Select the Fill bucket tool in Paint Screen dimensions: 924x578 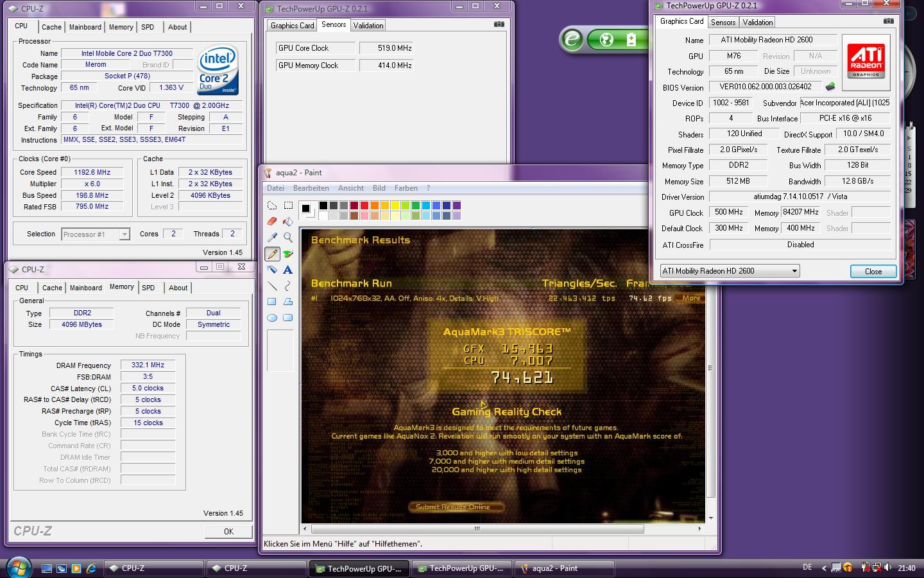(288, 222)
